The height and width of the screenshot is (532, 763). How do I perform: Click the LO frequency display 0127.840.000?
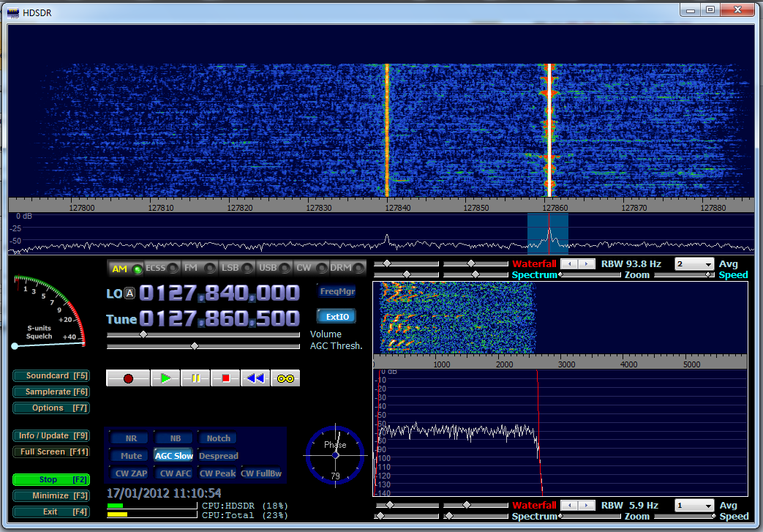[x=219, y=293]
